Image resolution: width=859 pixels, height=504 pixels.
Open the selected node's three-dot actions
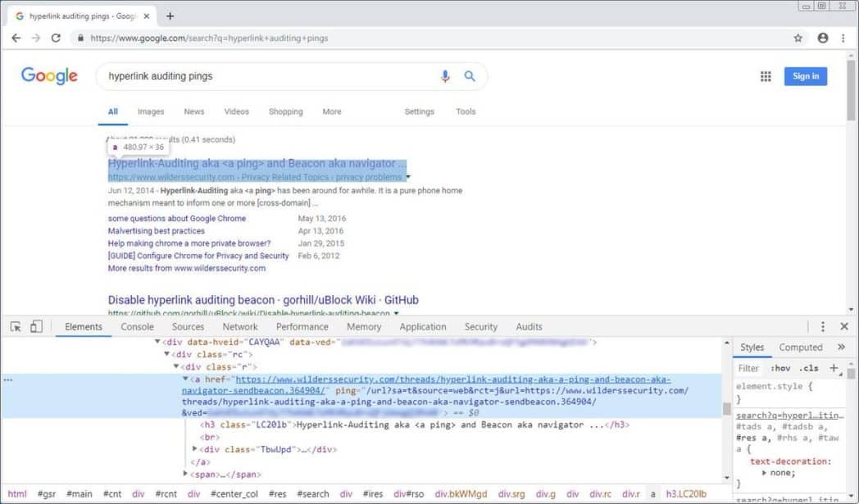pyautogui.click(x=7, y=379)
